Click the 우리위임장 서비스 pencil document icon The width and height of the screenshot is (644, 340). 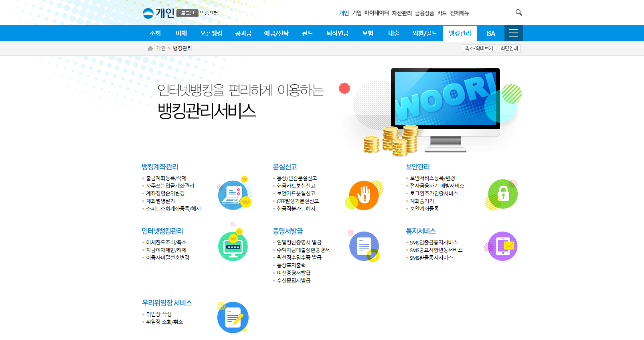233,317
